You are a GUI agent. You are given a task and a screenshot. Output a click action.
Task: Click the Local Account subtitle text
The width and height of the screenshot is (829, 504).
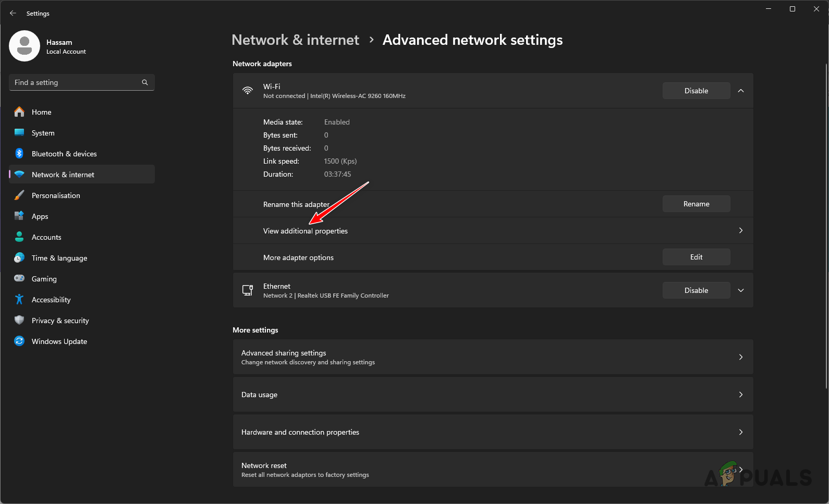(x=66, y=52)
